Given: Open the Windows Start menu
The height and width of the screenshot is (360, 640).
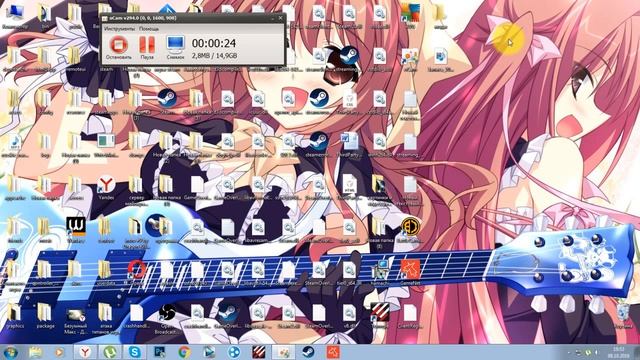Looking at the screenshot, I should click(x=11, y=352).
